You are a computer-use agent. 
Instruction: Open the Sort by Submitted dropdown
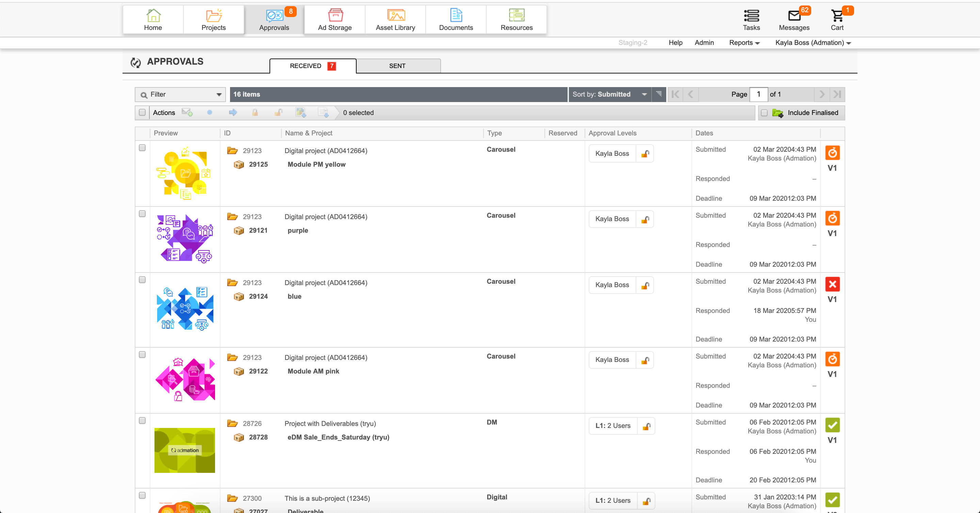click(x=609, y=94)
